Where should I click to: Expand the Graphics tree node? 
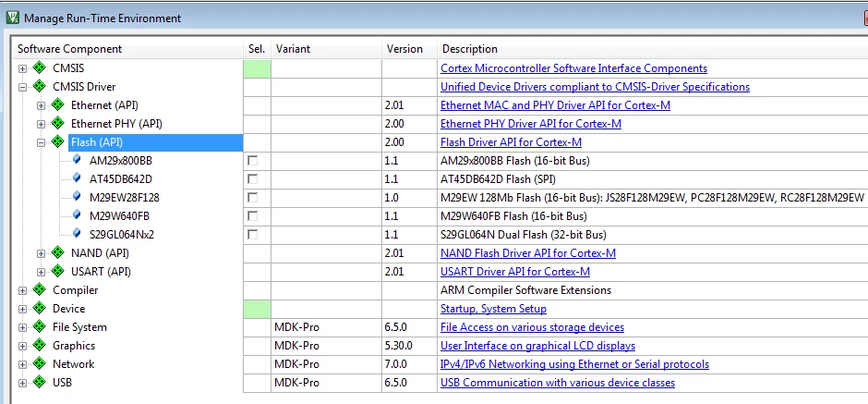22,346
